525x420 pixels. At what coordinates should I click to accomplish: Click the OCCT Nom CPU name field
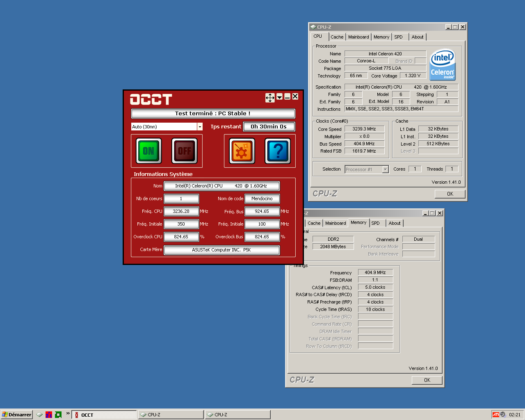pos(222,186)
